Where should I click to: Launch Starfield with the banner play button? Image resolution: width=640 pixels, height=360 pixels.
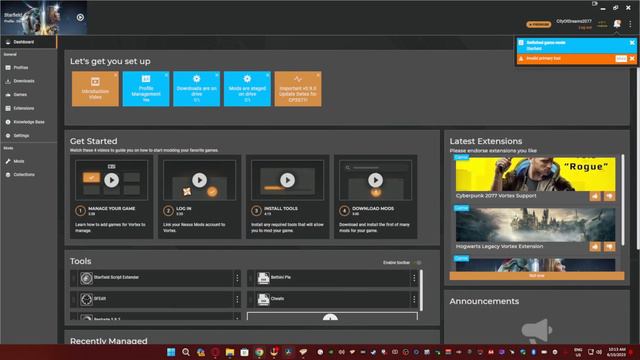pos(80,18)
